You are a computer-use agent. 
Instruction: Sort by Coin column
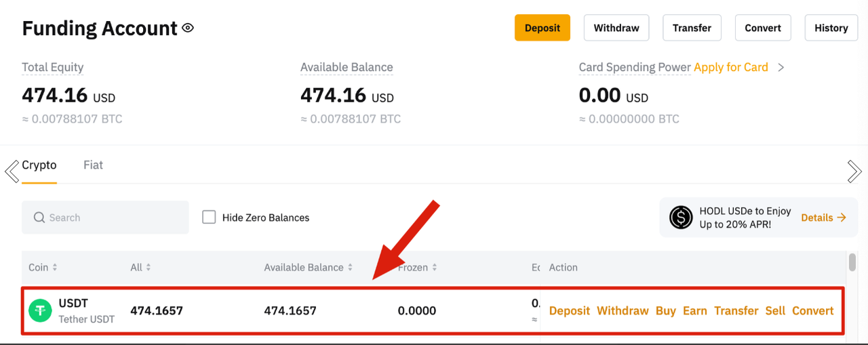point(43,268)
